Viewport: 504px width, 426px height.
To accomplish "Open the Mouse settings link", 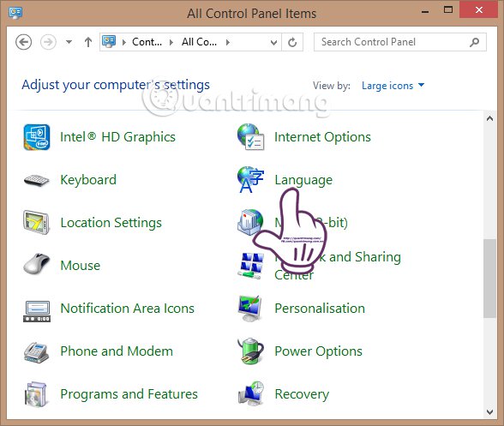I will tap(81, 266).
